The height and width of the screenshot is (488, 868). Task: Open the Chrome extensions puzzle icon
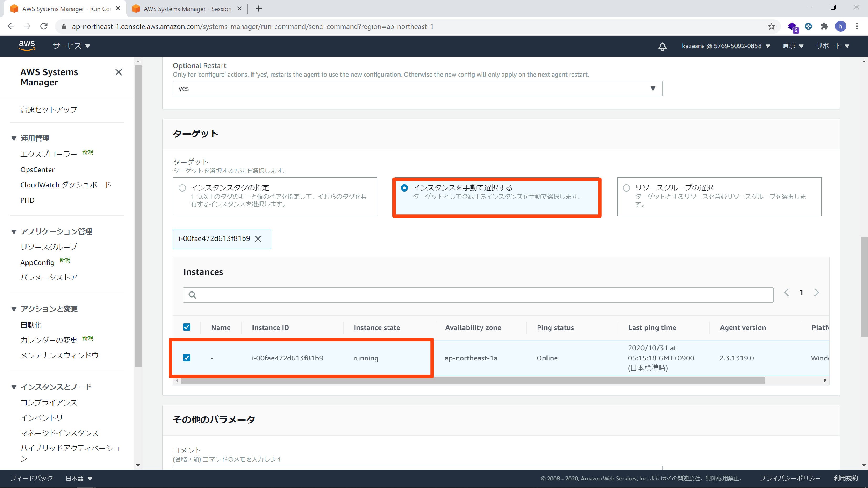pos(824,26)
